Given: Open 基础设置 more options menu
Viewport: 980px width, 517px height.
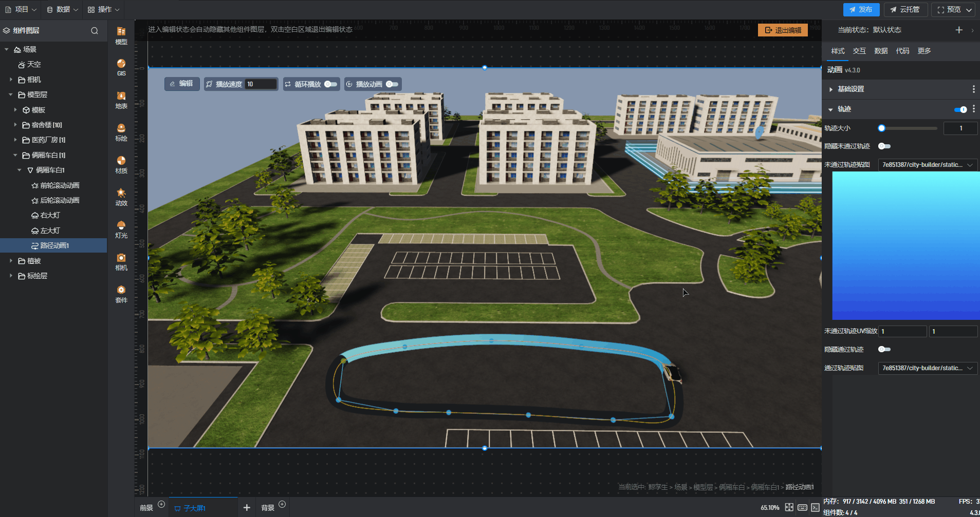Looking at the screenshot, I should click(974, 89).
